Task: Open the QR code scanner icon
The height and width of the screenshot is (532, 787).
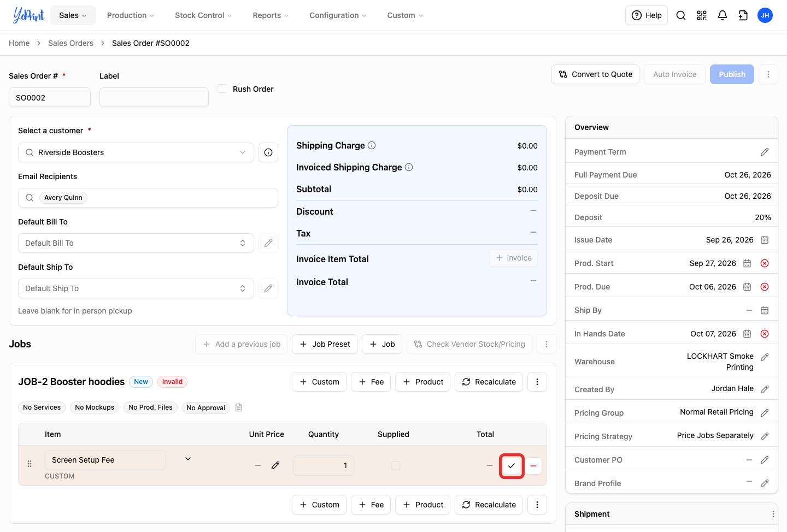Action: tap(702, 15)
